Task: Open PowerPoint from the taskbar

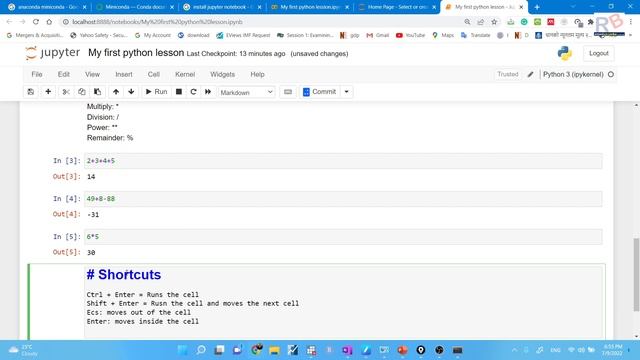Action: [402, 350]
